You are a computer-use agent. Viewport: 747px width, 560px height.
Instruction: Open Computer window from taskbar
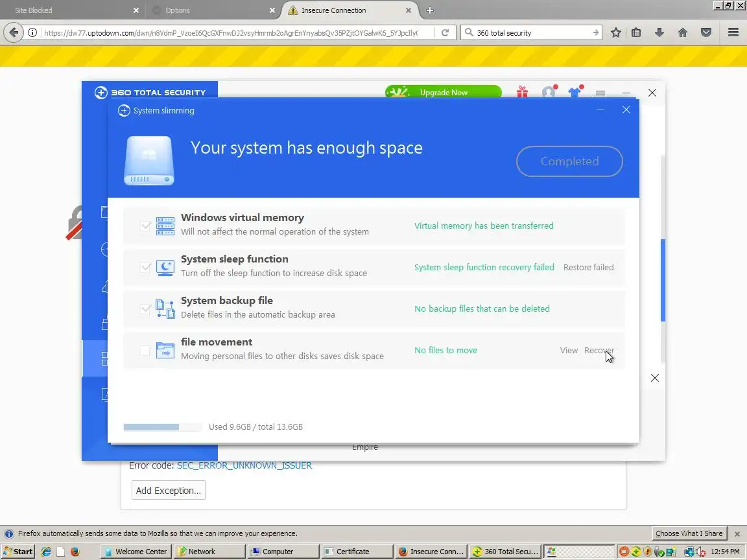pos(283,552)
